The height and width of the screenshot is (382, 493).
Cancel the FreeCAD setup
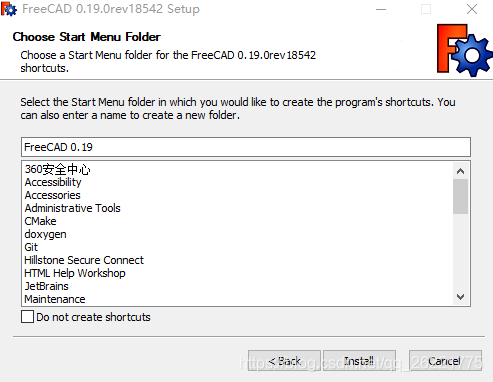(x=445, y=361)
